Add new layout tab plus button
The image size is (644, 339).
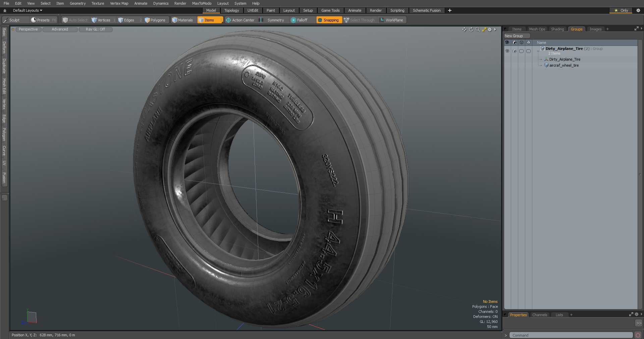[450, 10]
